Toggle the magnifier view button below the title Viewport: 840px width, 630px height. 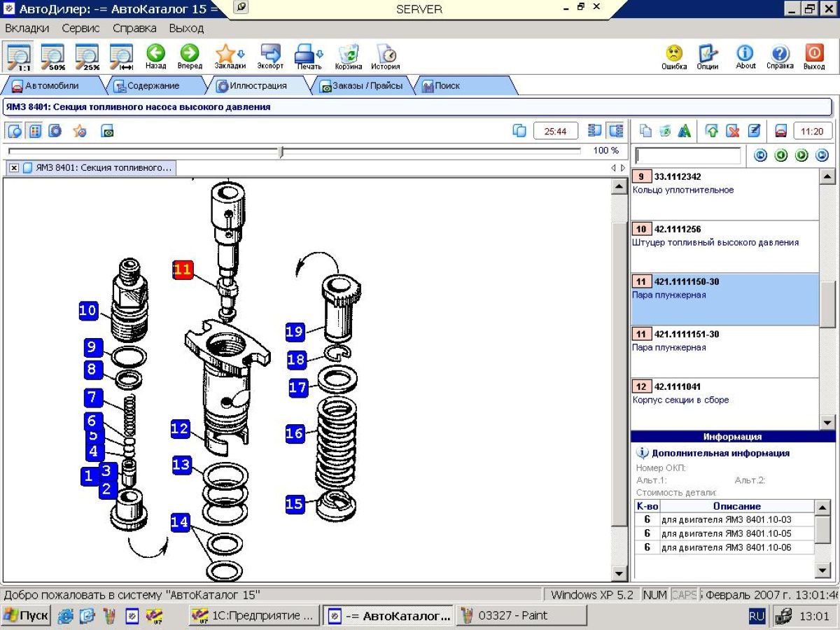(x=15, y=131)
